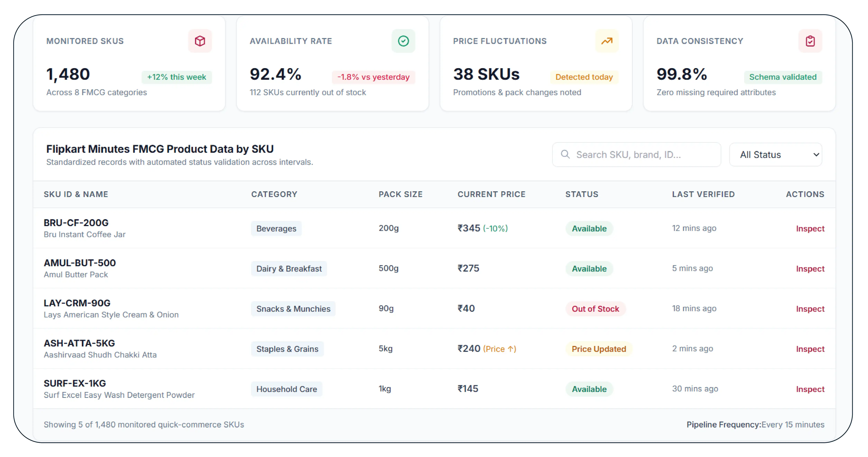Screen dimensions: 868x457
Task: Click the ₹345 price value
Action: [x=469, y=228]
